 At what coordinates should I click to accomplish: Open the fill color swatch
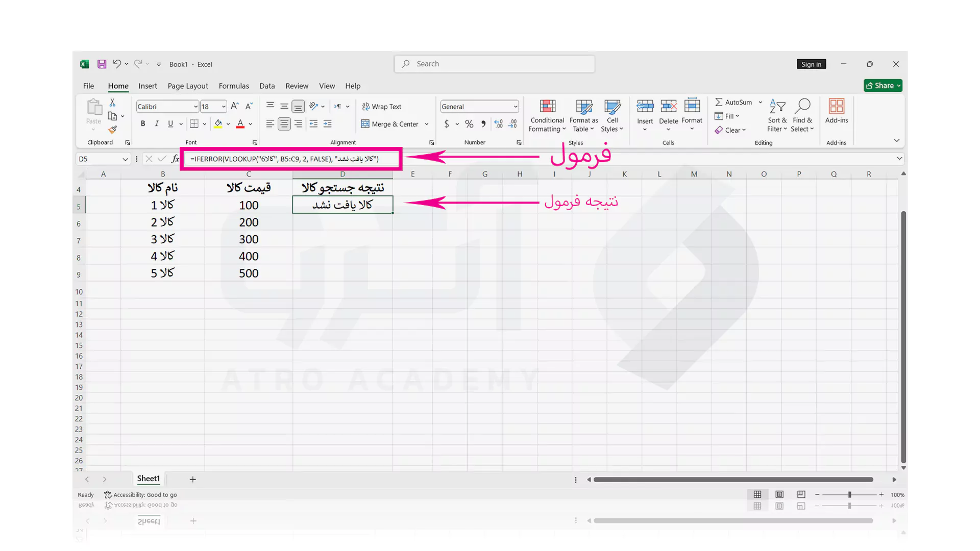218,124
